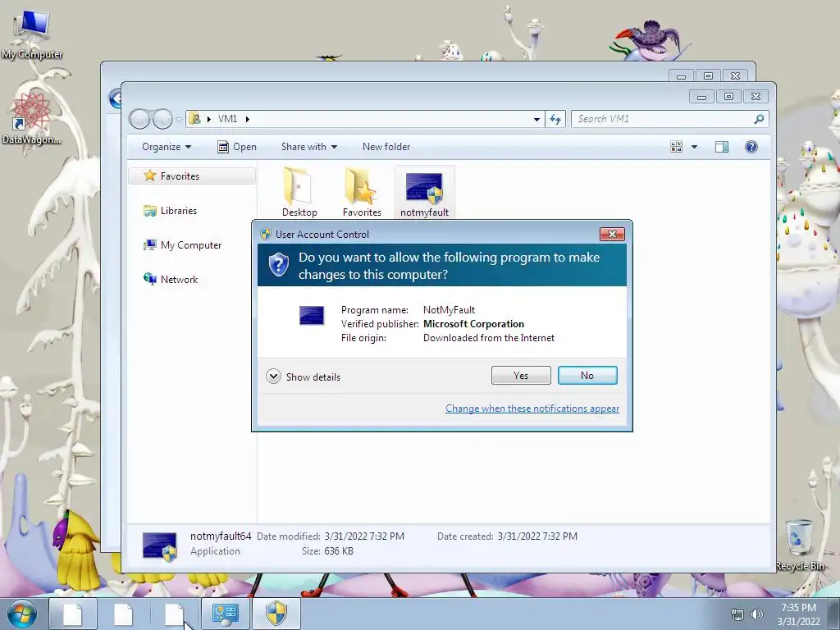Open Libraries in the navigation pane
840x630 pixels.
[178, 211]
